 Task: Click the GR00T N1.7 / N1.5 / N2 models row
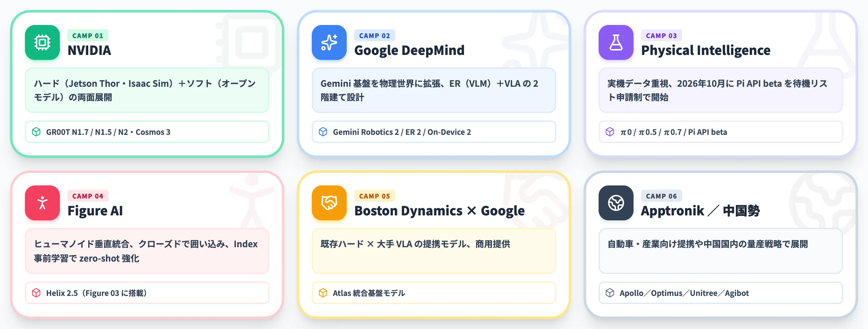[x=147, y=132]
